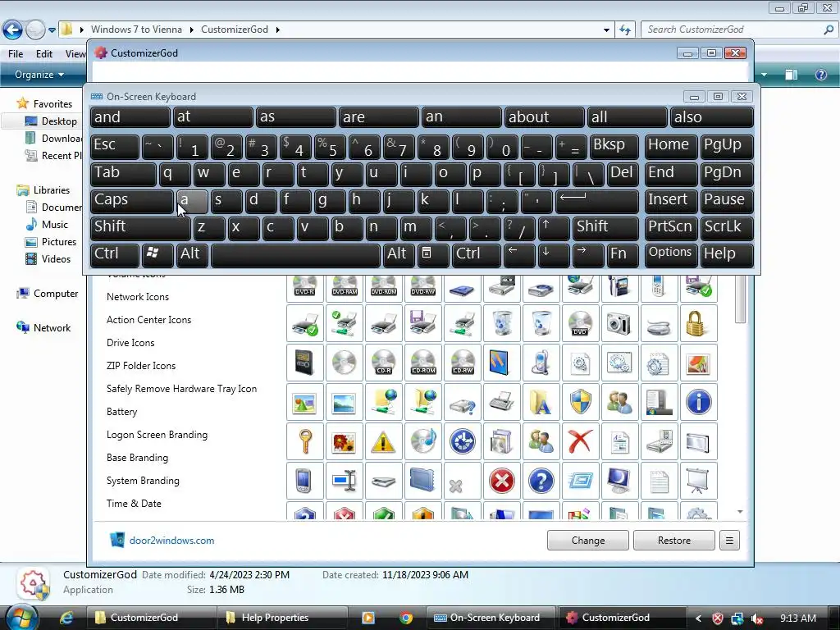Screen dimensions: 840x630
Task: Select Desktop in Explorer Favorites
Action: click(x=59, y=121)
